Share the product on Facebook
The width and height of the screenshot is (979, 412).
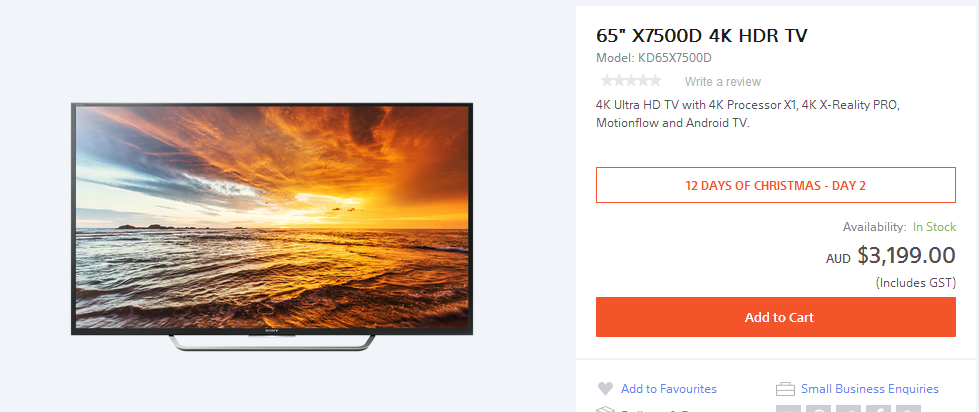tap(878, 409)
